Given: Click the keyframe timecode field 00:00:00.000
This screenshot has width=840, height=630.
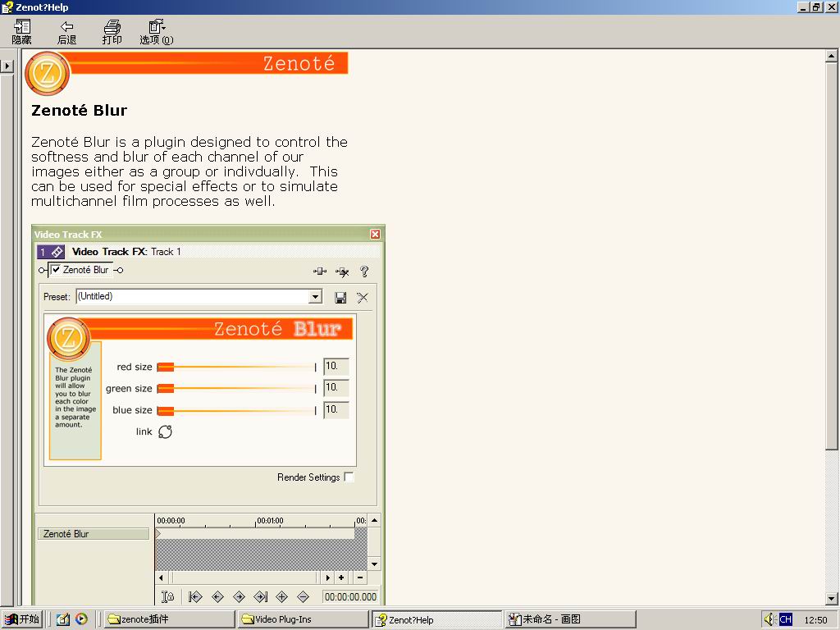Looking at the screenshot, I should pyautogui.click(x=350, y=596).
